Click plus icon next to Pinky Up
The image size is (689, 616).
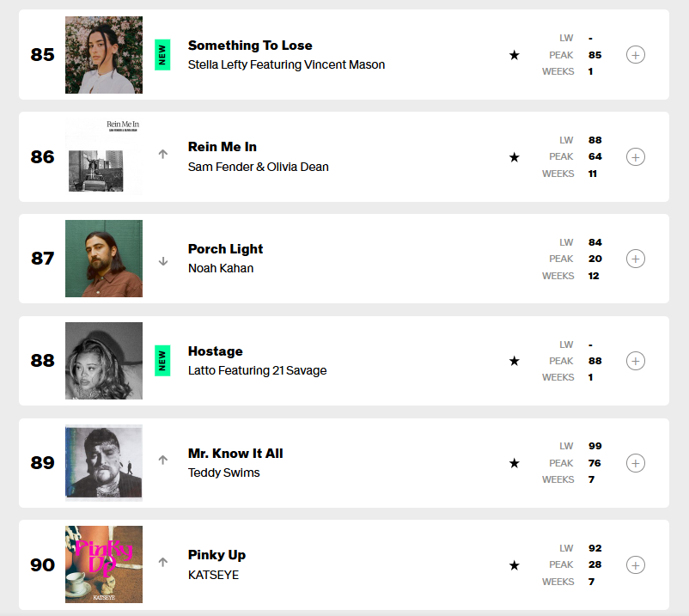click(x=636, y=565)
